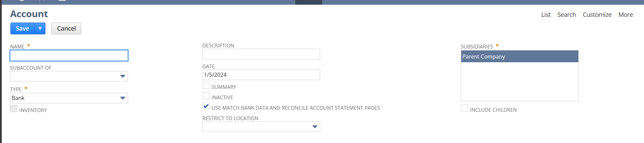Open the Save button dropdown arrow

click(40, 29)
